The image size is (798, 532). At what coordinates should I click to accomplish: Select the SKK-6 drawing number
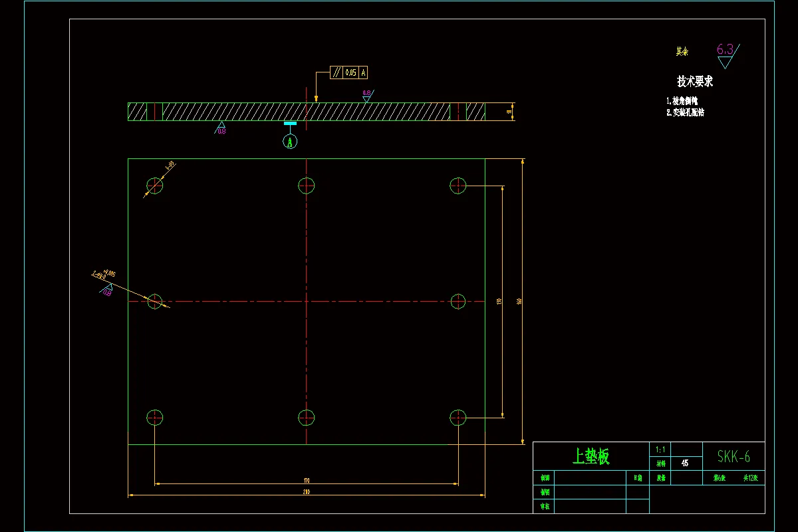[x=733, y=456]
